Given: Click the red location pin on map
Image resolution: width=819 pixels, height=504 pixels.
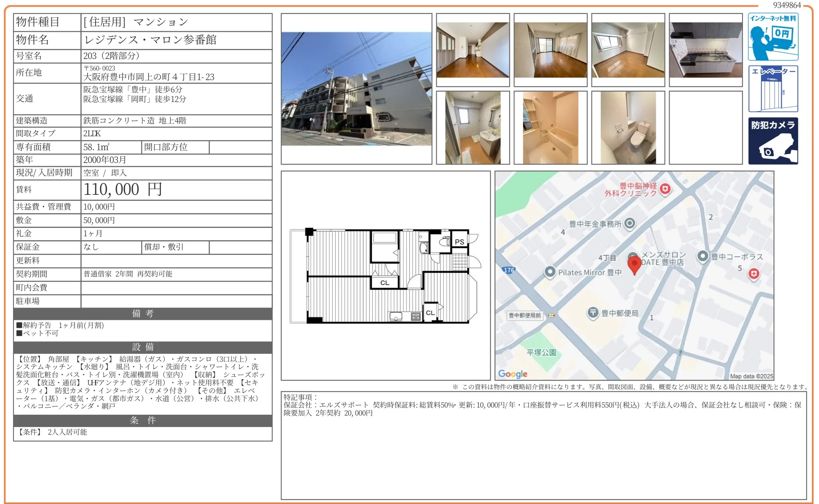Looking at the screenshot, I should point(634,265).
